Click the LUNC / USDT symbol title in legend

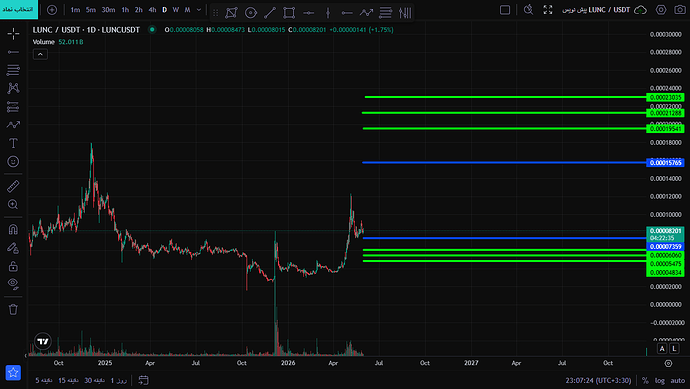[86, 29]
